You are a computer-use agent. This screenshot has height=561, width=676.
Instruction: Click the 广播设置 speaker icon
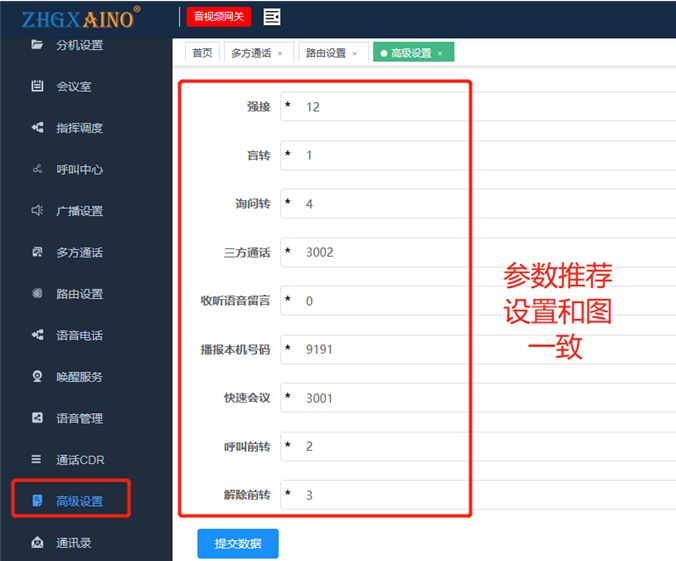37,211
